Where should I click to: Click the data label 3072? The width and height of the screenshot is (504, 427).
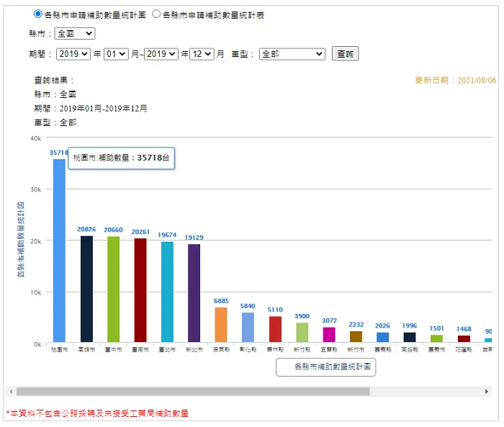[330, 320]
